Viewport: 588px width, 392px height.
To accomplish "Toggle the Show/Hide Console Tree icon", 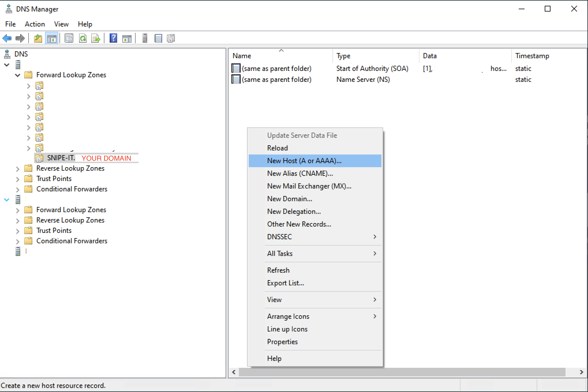I will point(52,38).
